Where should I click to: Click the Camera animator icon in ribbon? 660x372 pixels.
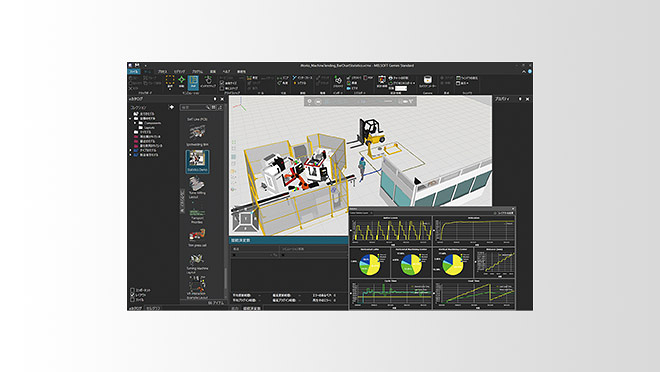click(428, 80)
